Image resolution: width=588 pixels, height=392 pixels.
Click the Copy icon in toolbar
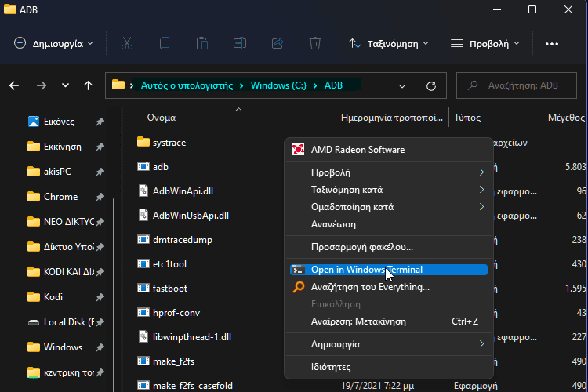click(165, 43)
